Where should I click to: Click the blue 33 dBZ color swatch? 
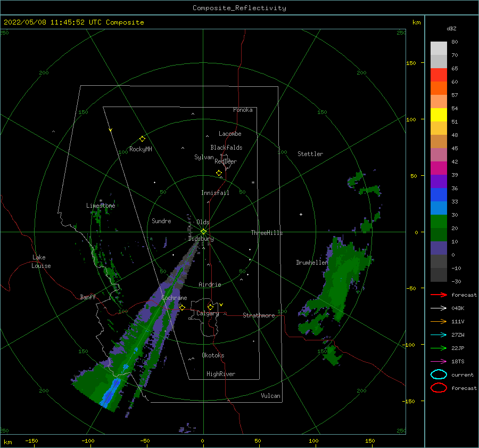439,194
